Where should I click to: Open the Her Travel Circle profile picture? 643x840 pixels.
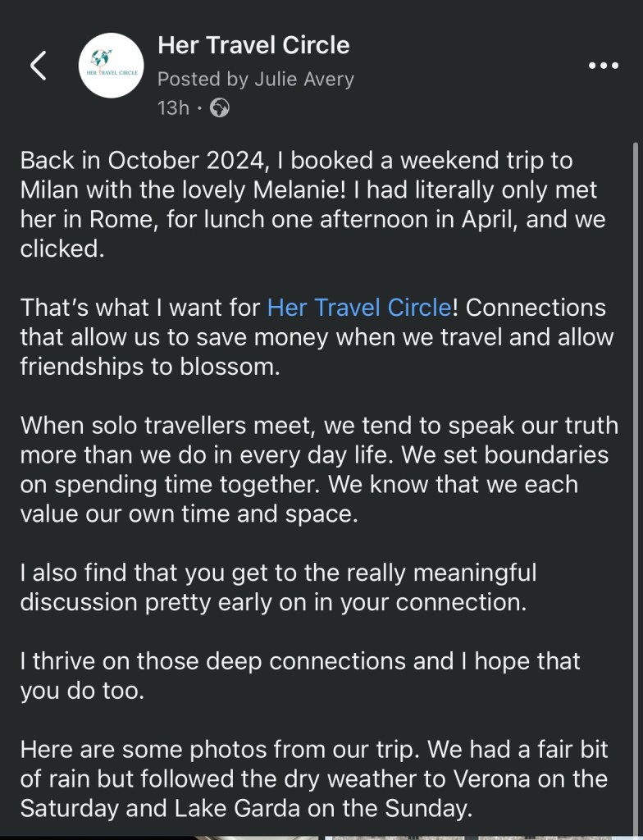pos(112,66)
